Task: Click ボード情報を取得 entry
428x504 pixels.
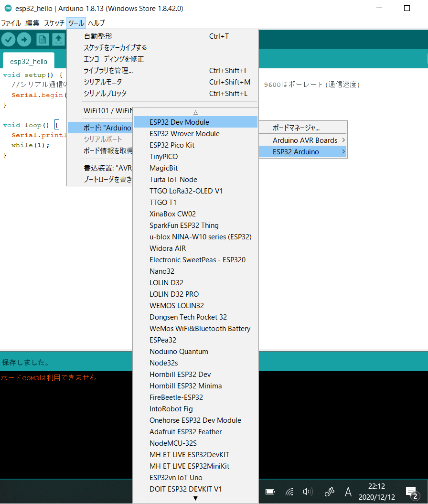Action: click(x=100, y=150)
